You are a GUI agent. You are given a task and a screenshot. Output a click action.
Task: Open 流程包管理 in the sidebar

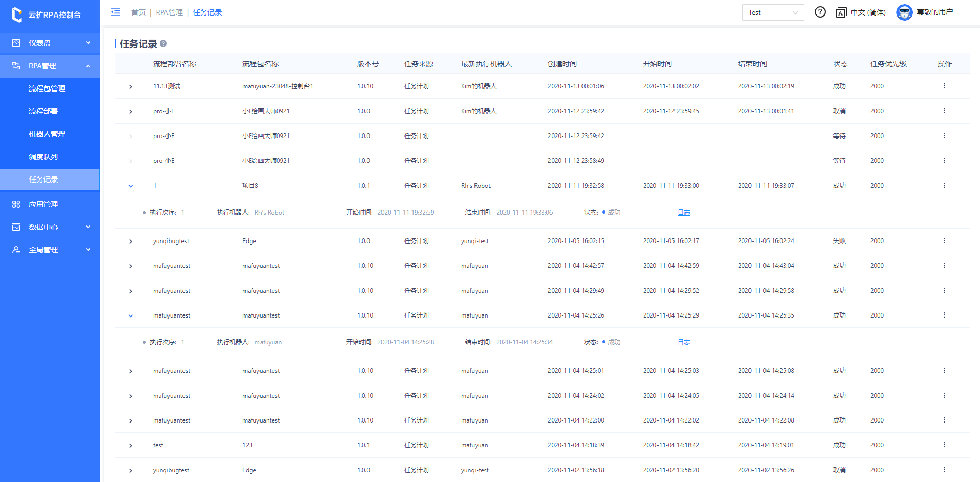[x=47, y=88]
